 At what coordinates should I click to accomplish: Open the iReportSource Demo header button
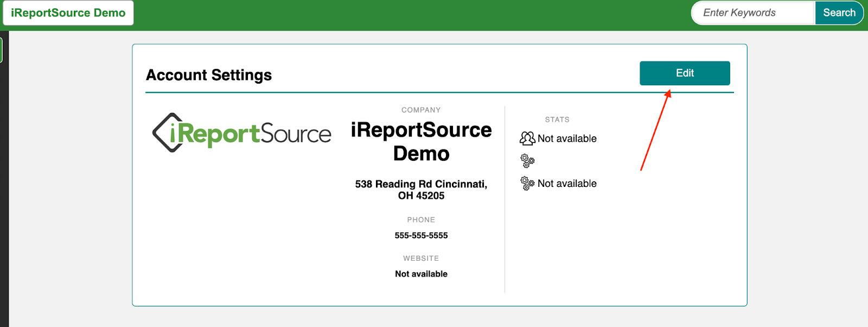pyautogui.click(x=68, y=13)
